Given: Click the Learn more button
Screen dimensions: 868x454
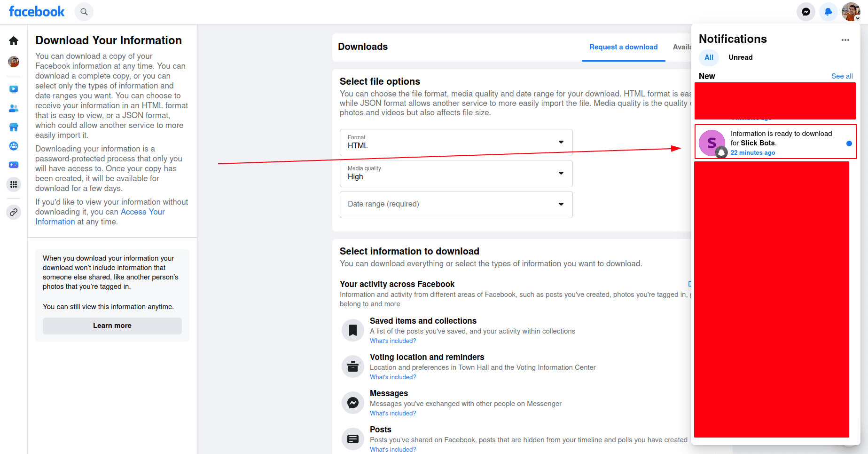Looking at the screenshot, I should click(112, 326).
